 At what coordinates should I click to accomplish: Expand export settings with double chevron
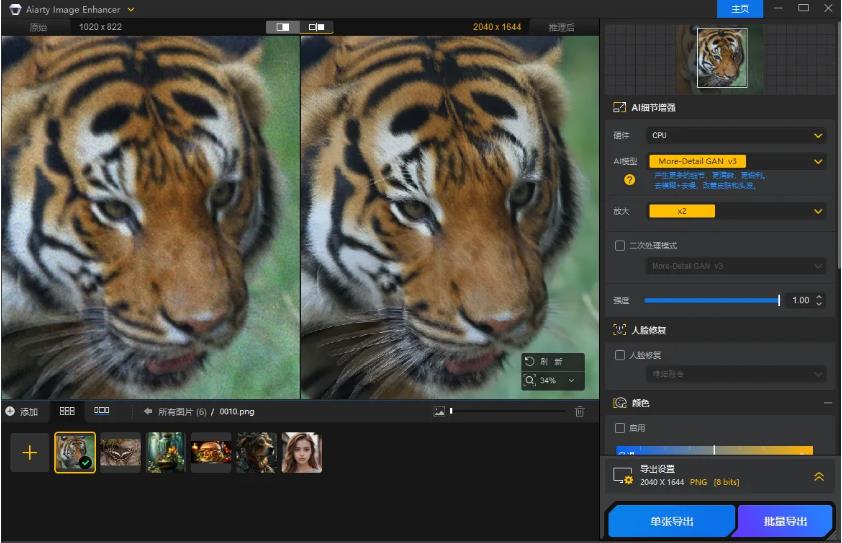(818, 476)
